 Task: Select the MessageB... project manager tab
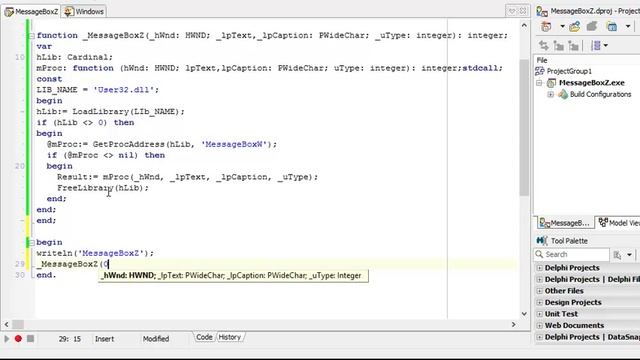[564, 223]
